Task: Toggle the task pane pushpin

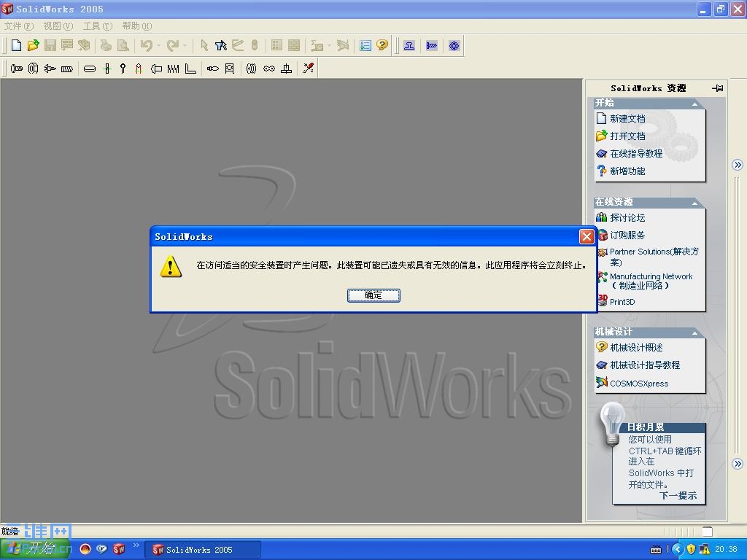Action: 718,88
